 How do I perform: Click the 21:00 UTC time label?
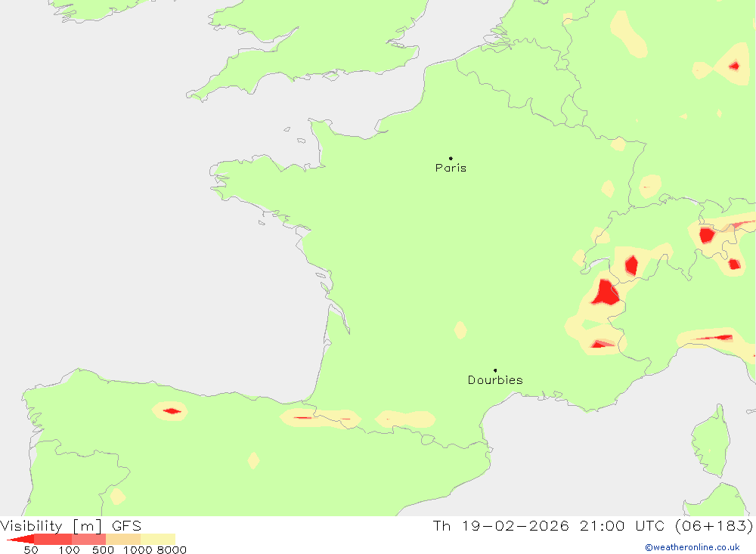click(x=624, y=525)
